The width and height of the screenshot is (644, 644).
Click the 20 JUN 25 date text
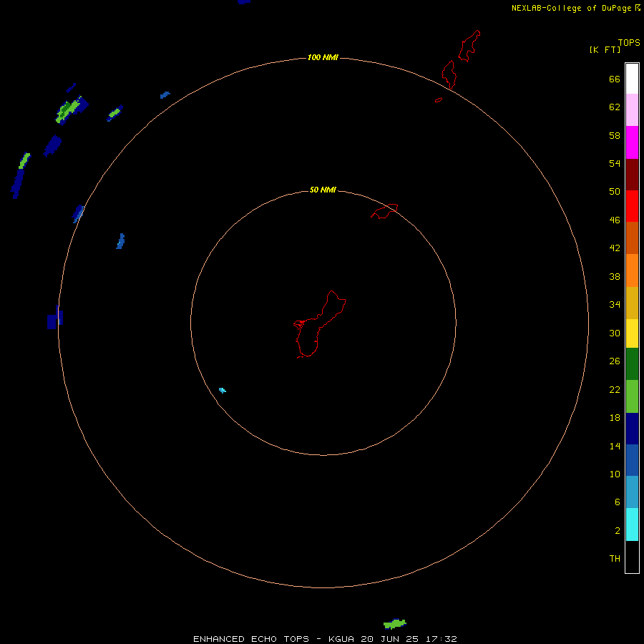[x=389, y=639]
